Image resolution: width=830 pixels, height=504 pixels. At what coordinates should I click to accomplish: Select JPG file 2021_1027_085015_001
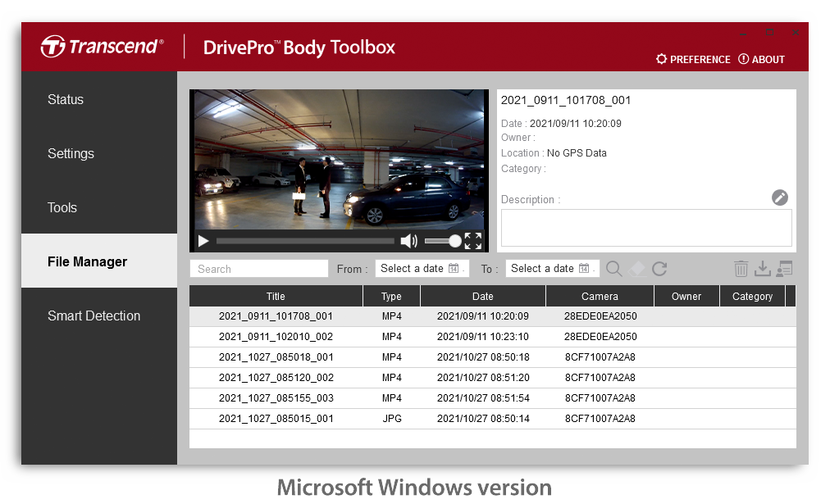[493, 419]
